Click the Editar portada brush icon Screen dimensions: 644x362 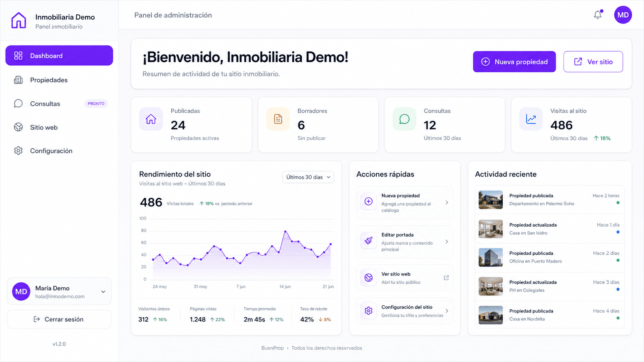click(368, 241)
